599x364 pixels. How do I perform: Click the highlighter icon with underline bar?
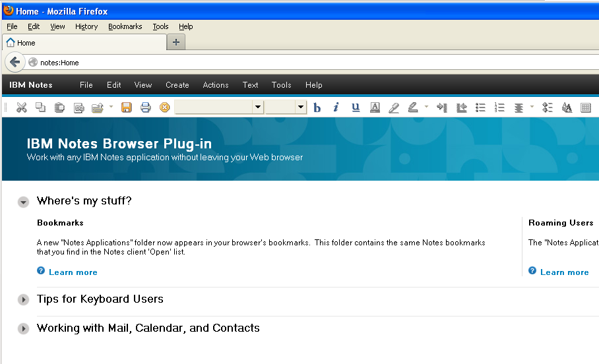coord(413,107)
